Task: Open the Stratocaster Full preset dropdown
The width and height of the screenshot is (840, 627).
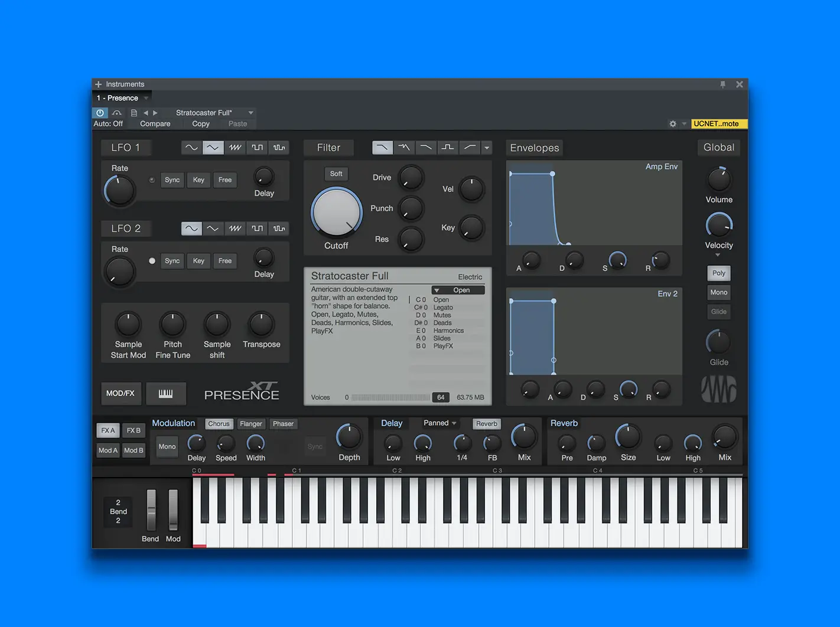Action: [x=250, y=113]
